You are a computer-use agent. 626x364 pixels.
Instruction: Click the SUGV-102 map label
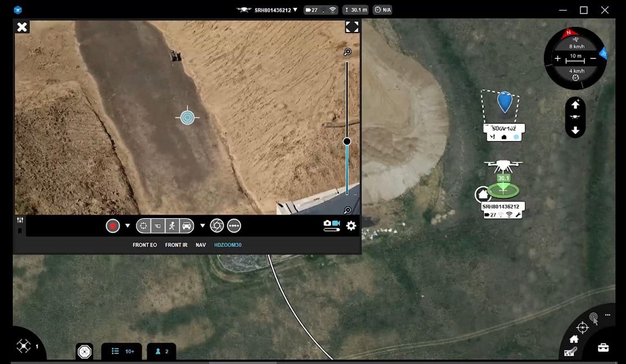504,129
